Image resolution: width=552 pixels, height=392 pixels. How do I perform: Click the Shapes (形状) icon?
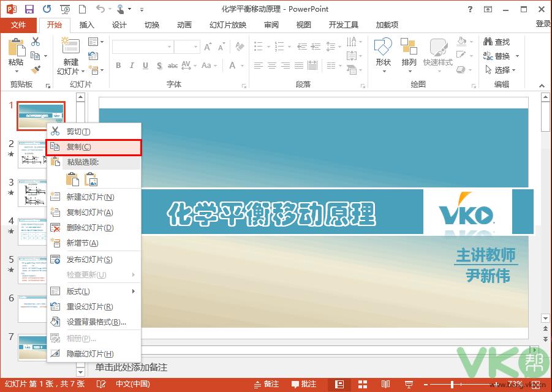[383, 46]
